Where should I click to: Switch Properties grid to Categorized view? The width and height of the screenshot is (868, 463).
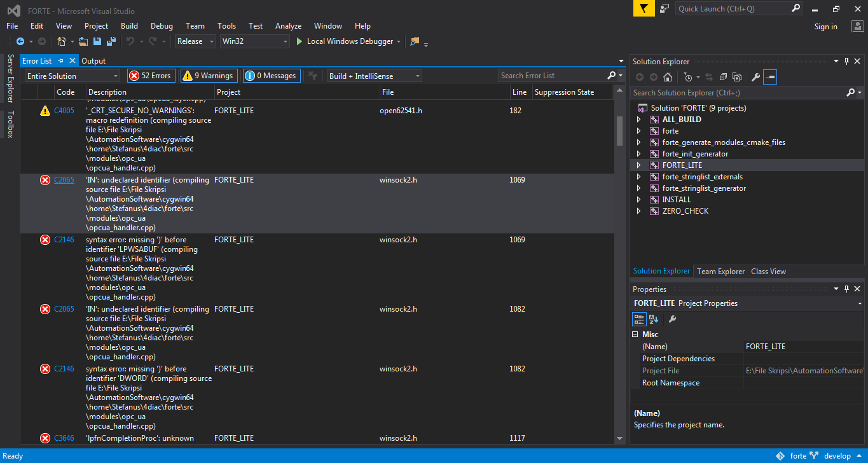point(639,319)
